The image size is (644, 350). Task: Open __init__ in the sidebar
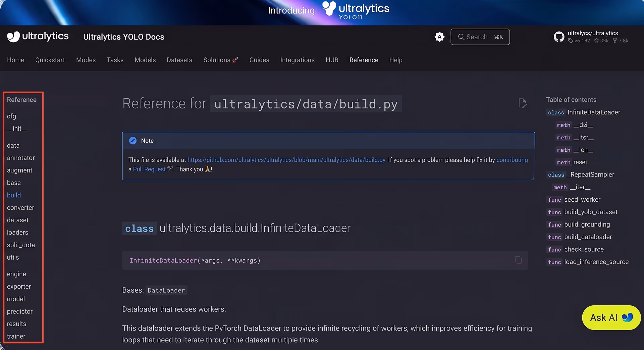click(17, 129)
